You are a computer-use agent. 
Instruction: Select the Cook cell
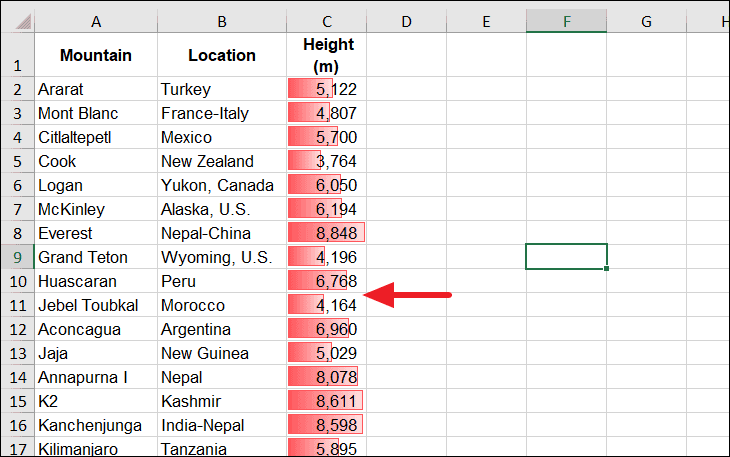click(x=96, y=161)
